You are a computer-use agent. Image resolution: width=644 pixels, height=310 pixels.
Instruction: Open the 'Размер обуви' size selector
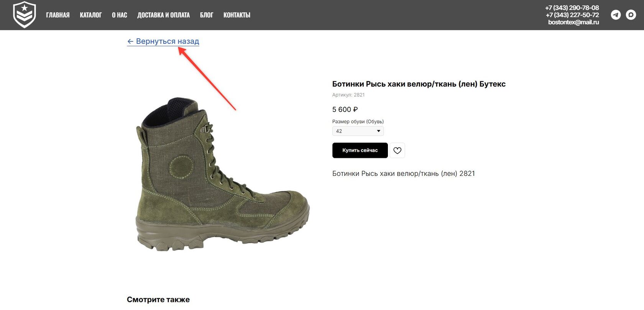click(x=357, y=131)
